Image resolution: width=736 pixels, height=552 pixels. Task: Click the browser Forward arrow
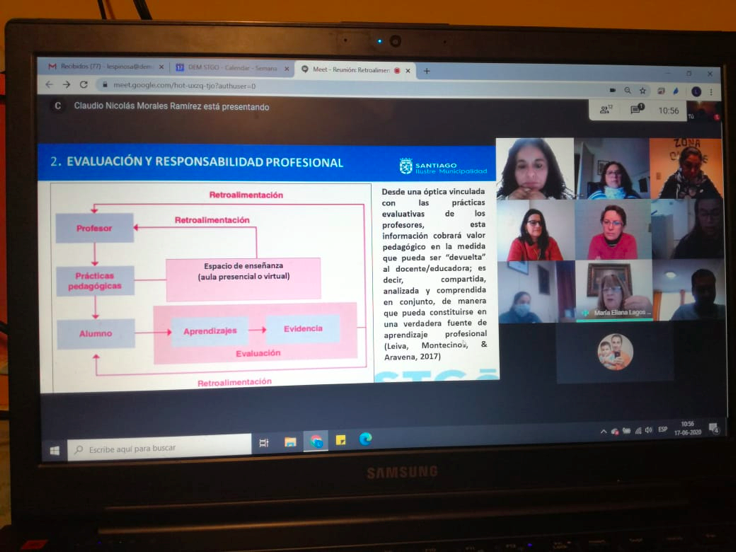pyautogui.click(x=66, y=85)
